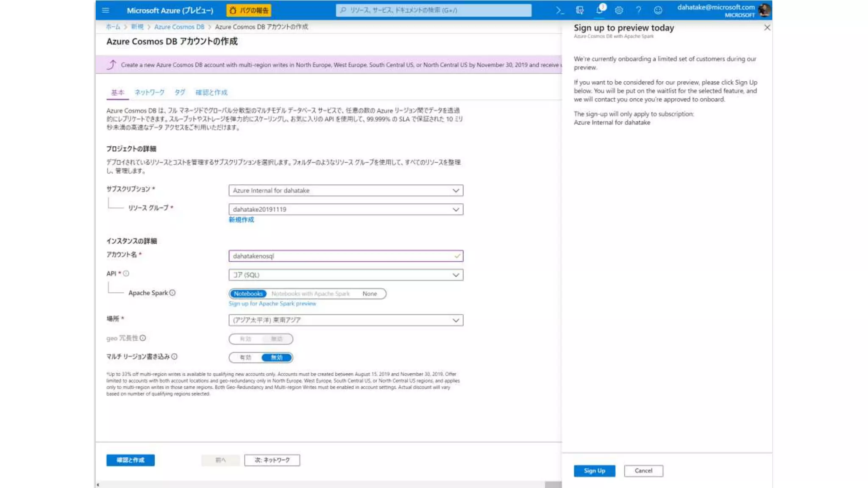Click the promotion banner arrow icon
The height and width of the screenshot is (488, 868).
click(x=111, y=65)
